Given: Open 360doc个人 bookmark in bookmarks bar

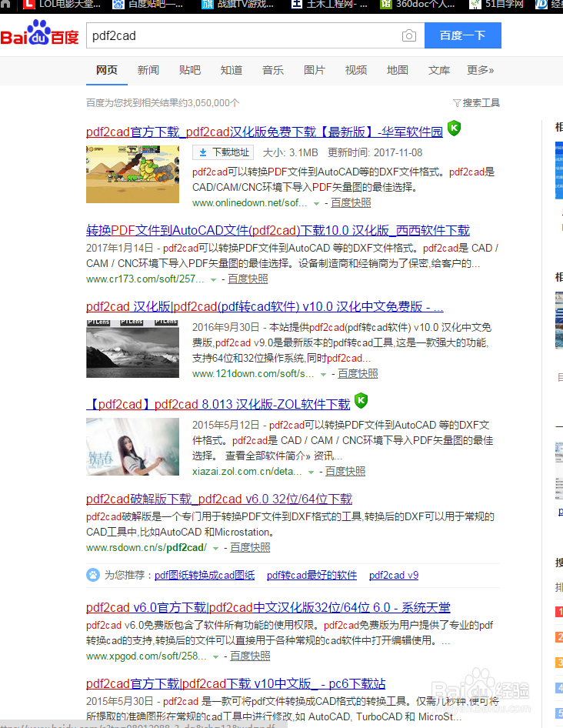Looking at the screenshot, I should (x=418, y=5).
